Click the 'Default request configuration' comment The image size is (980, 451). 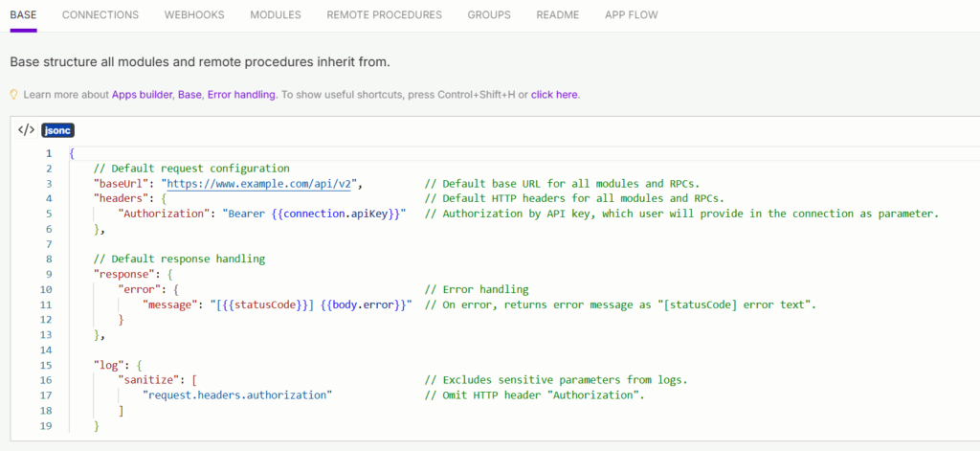[191, 169]
